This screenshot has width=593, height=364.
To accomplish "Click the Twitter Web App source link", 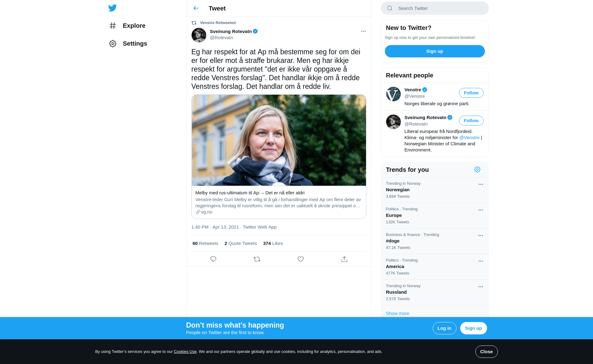I will coord(259,227).
